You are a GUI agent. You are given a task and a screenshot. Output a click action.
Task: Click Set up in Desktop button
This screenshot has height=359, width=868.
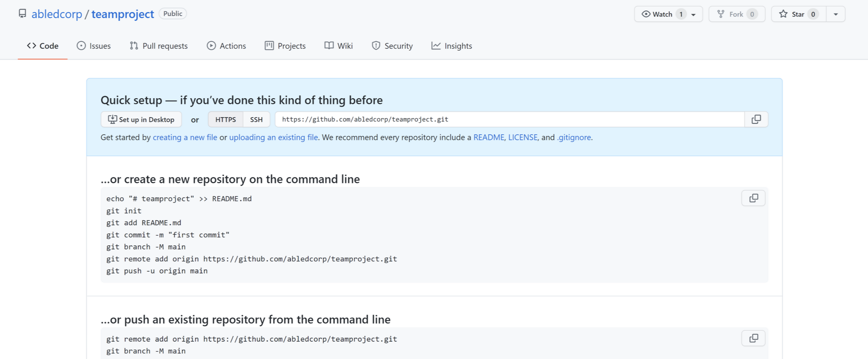[141, 120]
